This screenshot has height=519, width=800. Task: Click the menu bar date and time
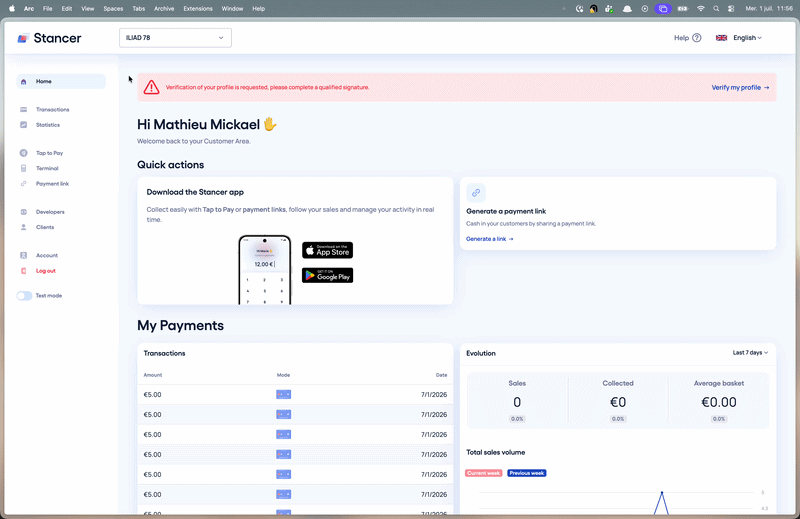coord(769,9)
